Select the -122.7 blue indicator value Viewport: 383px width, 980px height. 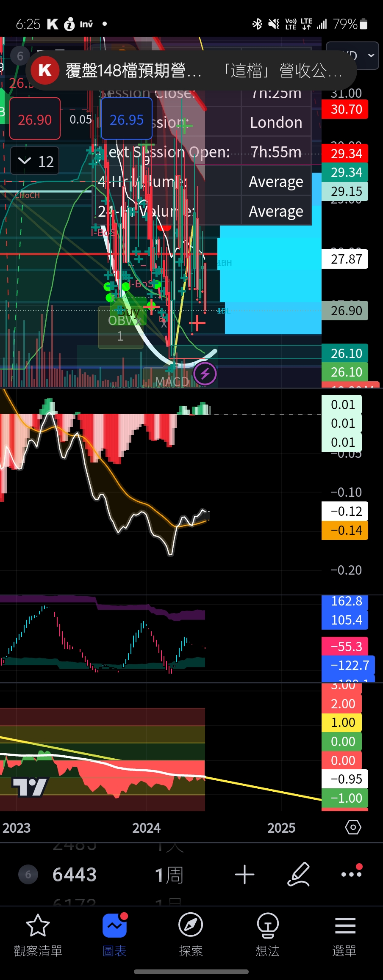coord(348,665)
